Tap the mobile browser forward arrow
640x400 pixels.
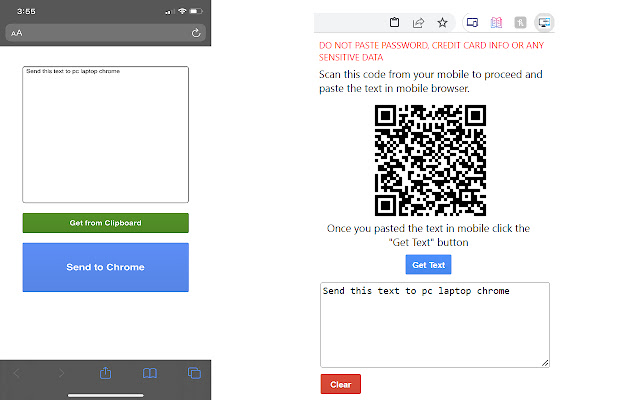point(61,373)
